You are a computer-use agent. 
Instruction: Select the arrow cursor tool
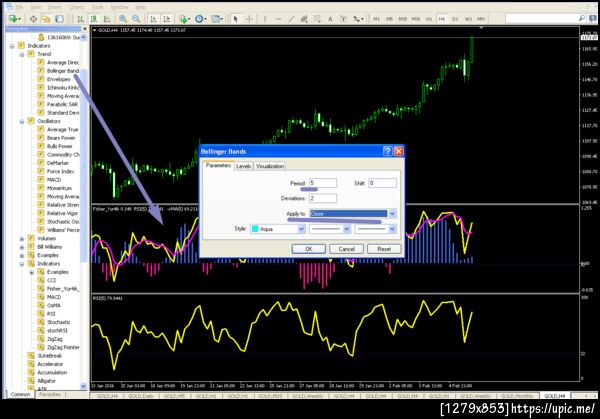coord(236,19)
